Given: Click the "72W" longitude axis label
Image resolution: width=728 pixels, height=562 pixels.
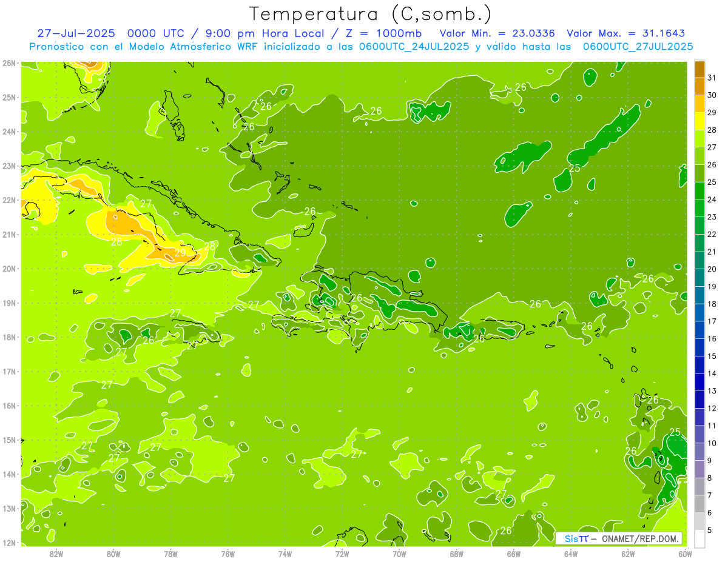Looking at the screenshot, I should (342, 554).
